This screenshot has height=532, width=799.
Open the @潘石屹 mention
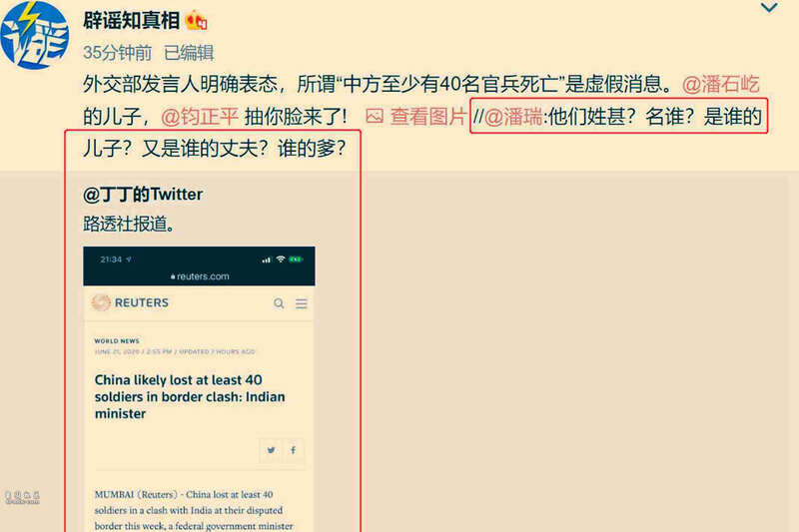[720, 84]
